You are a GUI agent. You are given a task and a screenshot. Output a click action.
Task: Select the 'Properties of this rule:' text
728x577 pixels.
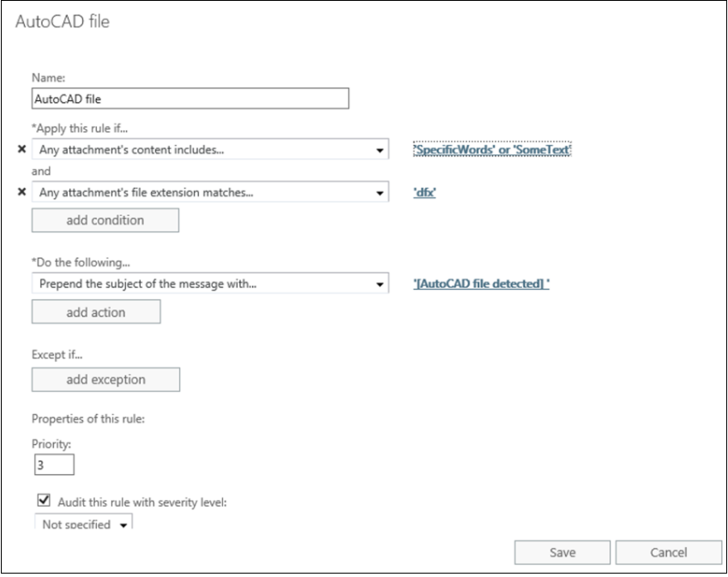pyautogui.click(x=88, y=418)
